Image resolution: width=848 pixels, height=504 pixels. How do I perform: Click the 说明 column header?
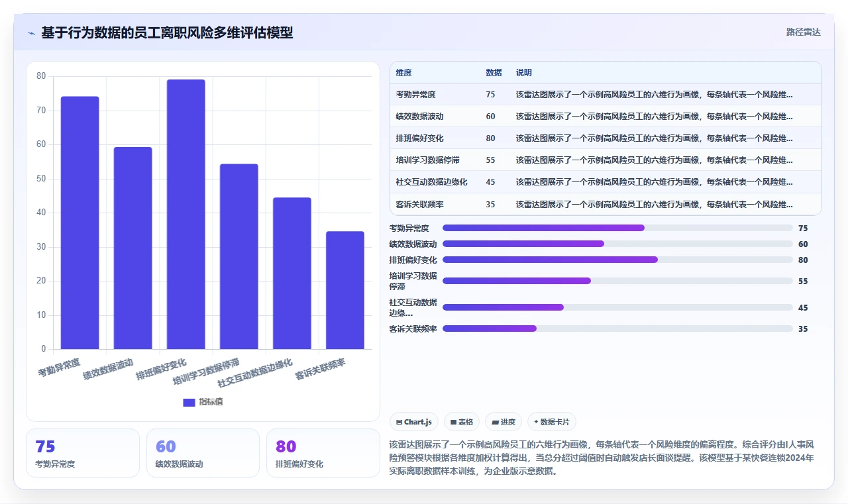(524, 73)
